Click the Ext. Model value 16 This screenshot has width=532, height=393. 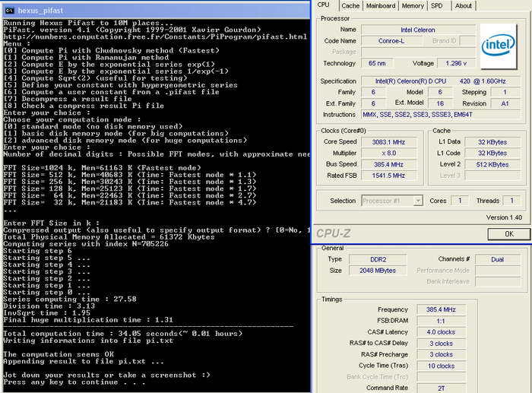coord(440,103)
